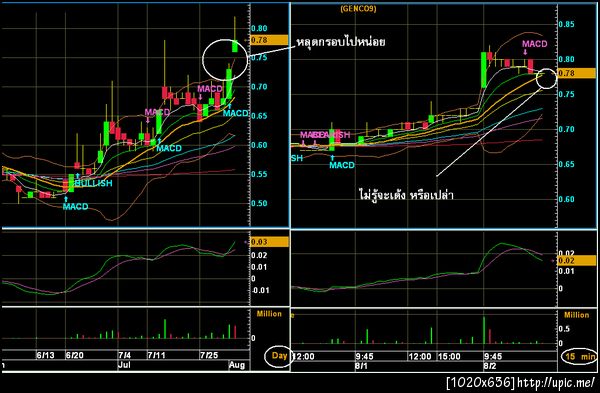Click the Jul month label
Viewport: 600px width, 393px height.
[124, 365]
